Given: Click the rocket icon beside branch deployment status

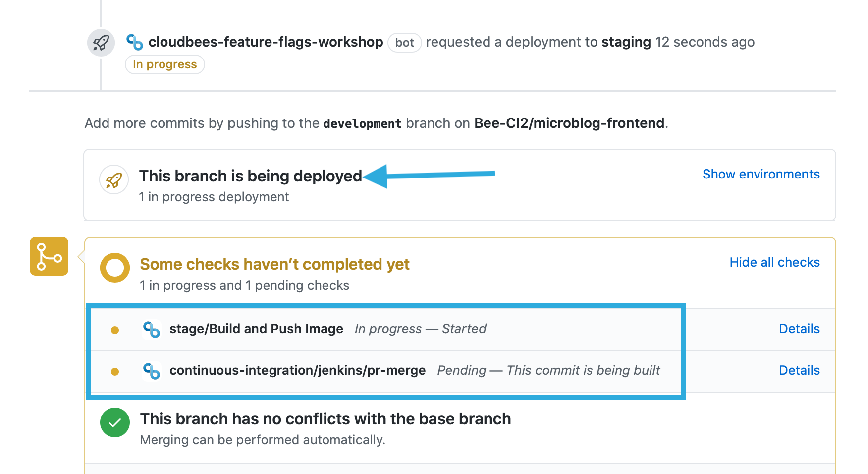Looking at the screenshot, I should 114,180.
